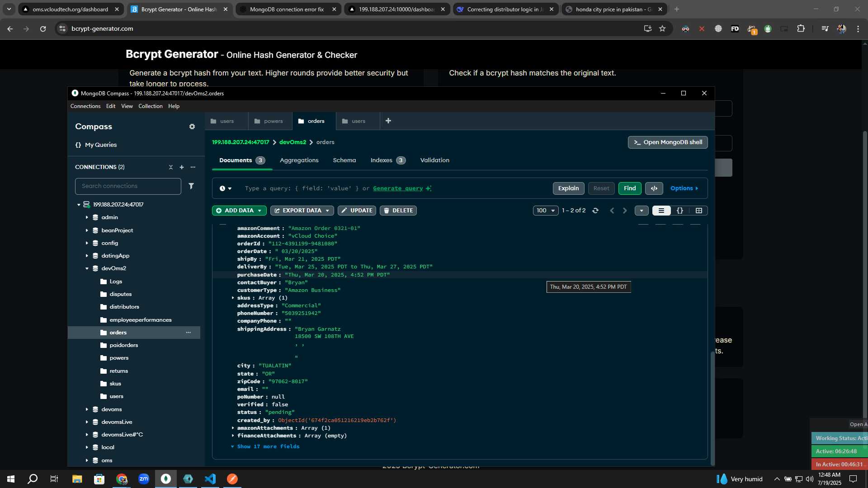Open the ADD DATA dropdown
The height and width of the screenshot is (488, 868).
(x=239, y=211)
